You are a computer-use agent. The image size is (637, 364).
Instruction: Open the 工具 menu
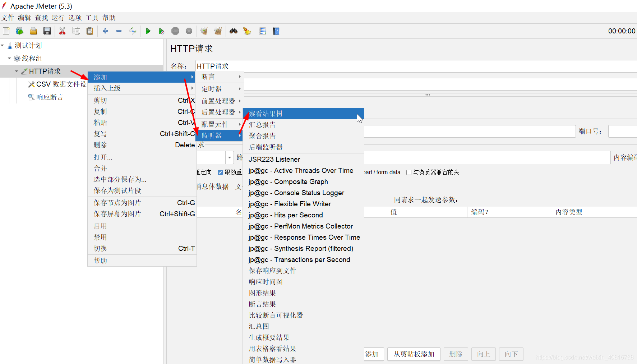(92, 18)
